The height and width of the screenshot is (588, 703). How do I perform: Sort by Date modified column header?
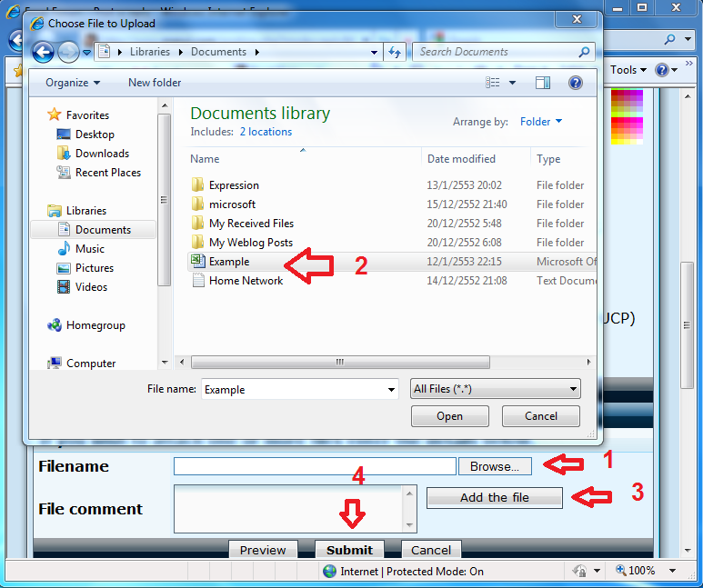click(x=461, y=159)
